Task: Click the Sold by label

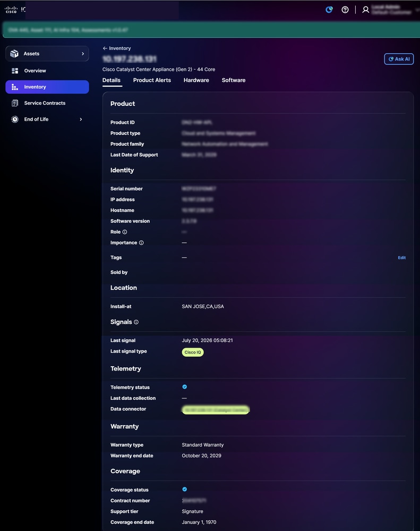Action: click(119, 272)
